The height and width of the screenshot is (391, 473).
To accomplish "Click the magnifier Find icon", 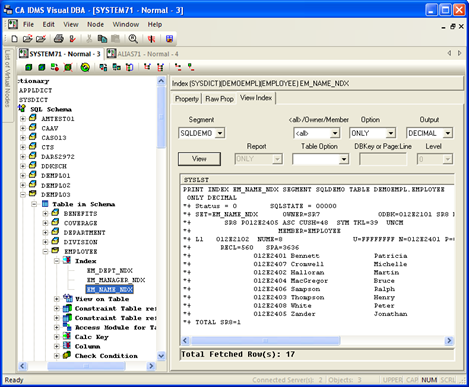I will pos(133,39).
